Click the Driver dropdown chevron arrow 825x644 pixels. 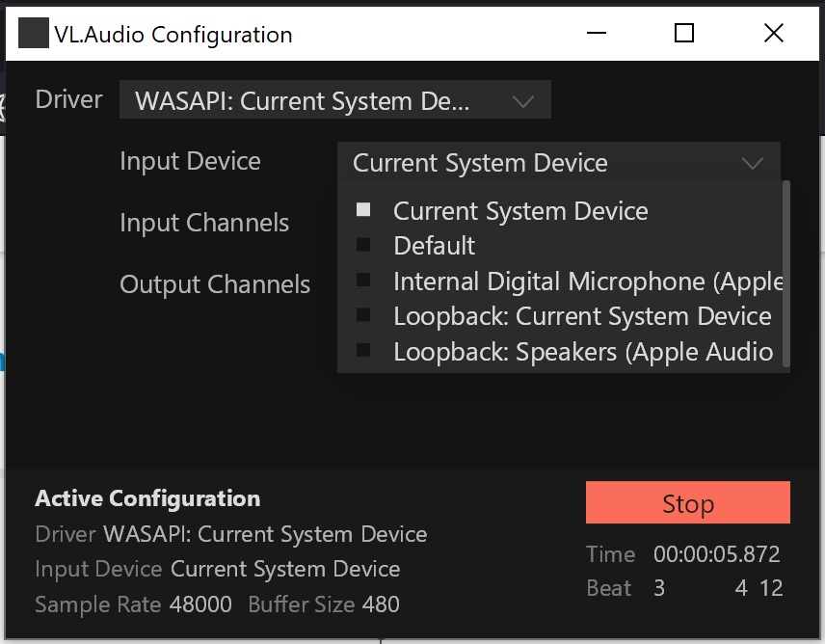pos(523,101)
